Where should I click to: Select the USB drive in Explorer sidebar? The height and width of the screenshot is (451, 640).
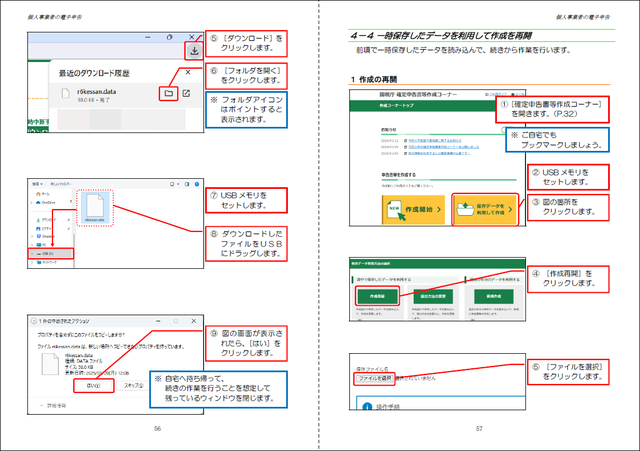pyautogui.click(x=51, y=253)
